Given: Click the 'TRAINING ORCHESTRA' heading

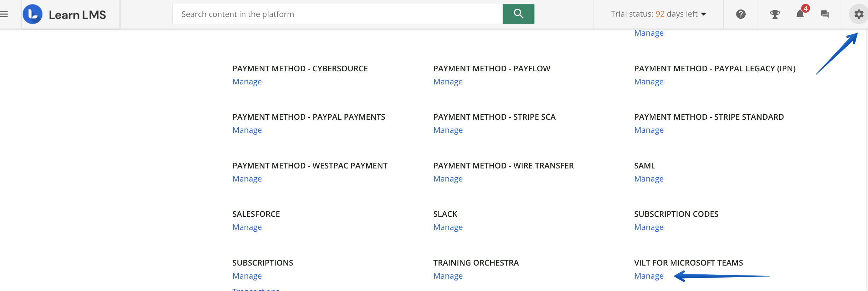Looking at the screenshot, I should tap(476, 263).
